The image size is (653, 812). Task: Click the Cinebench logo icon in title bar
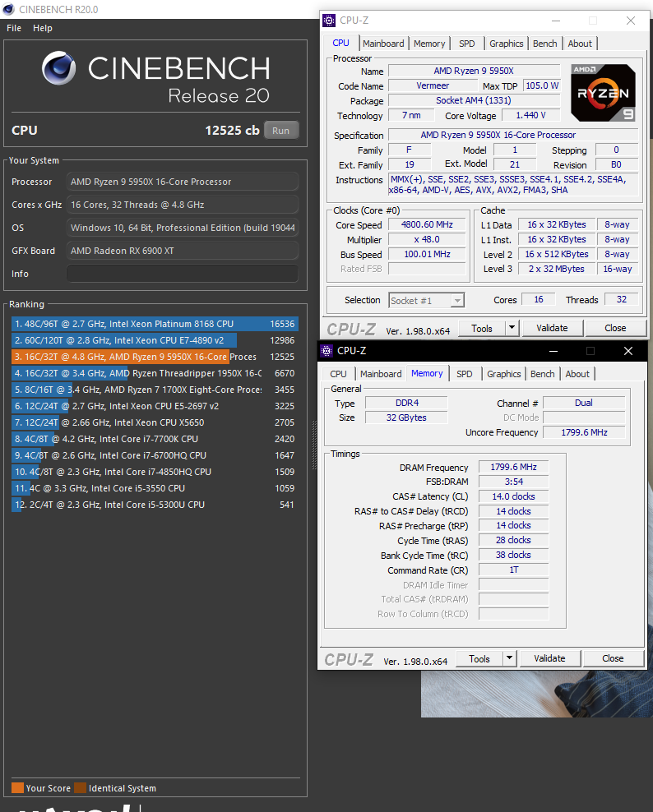coord(8,9)
